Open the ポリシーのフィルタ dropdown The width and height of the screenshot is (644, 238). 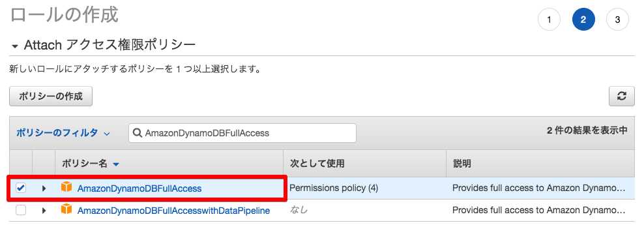[63, 133]
